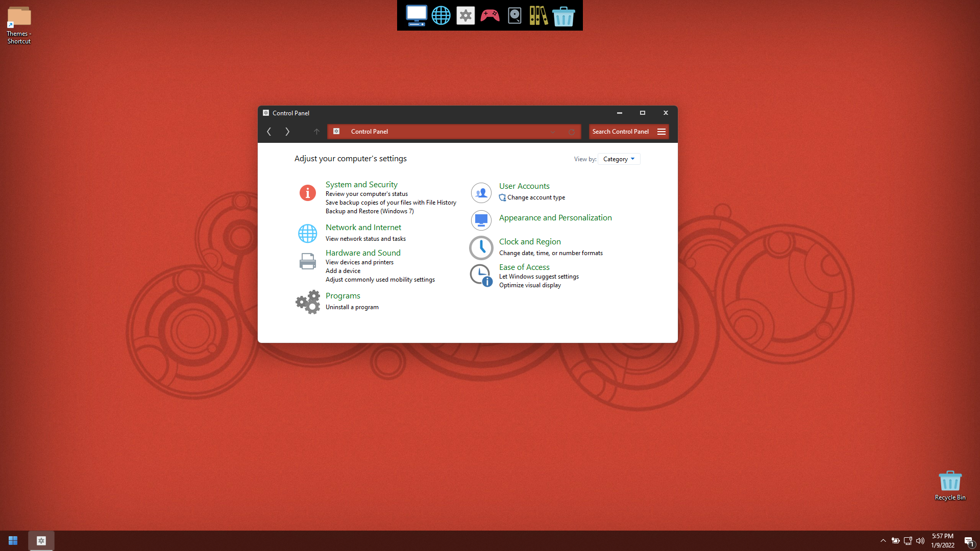Expand the View by Category dropdown
This screenshot has width=980, height=551.
pos(619,159)
